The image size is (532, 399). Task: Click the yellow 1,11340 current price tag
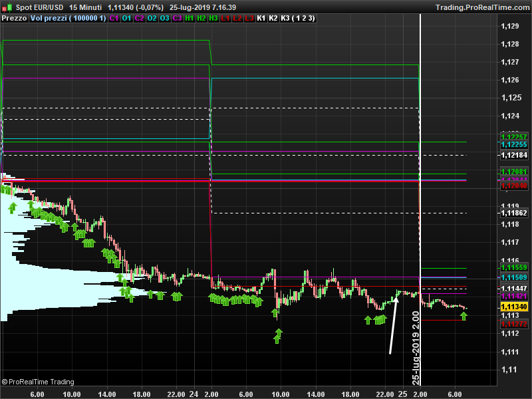point(514,307)
